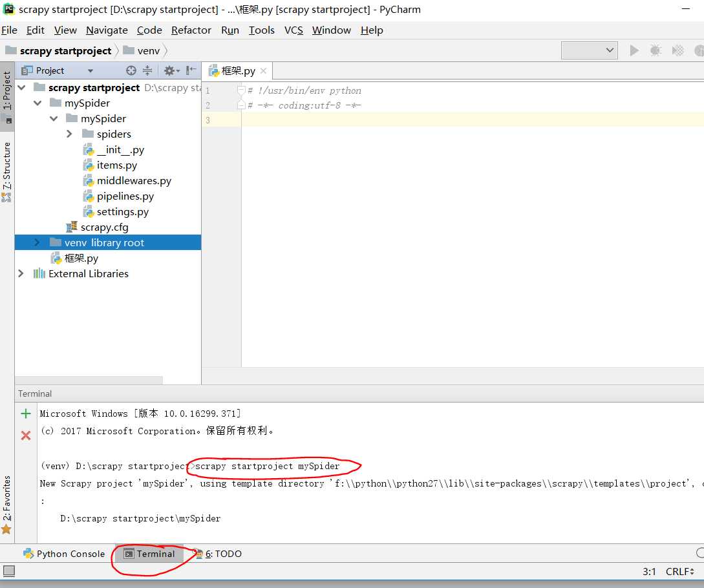Screen dimensions: 704x588
Task: Close terminal session with red X
Action: tap(26, 435)
